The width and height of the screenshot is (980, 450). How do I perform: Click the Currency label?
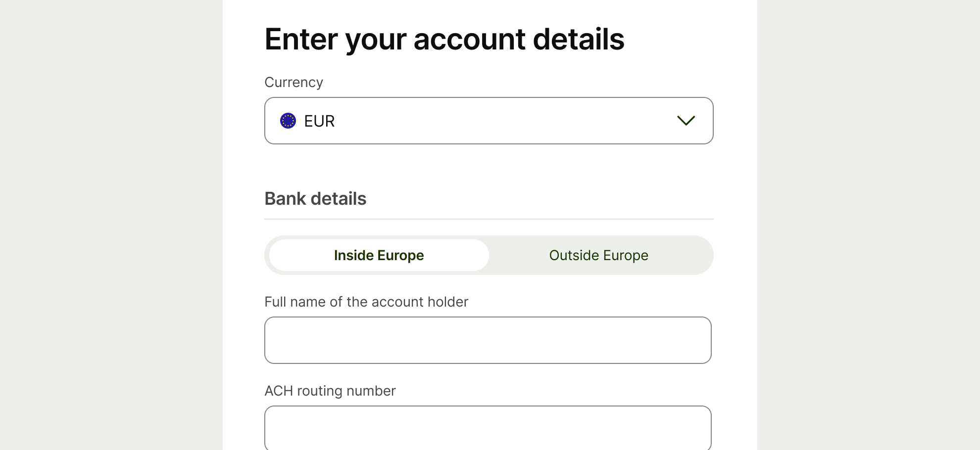click(294, 82)
